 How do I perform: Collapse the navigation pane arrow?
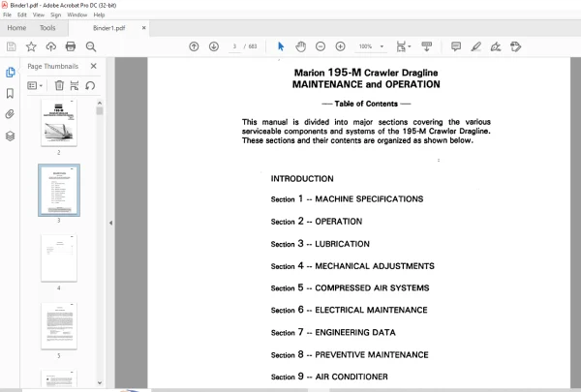click(110, 223)
